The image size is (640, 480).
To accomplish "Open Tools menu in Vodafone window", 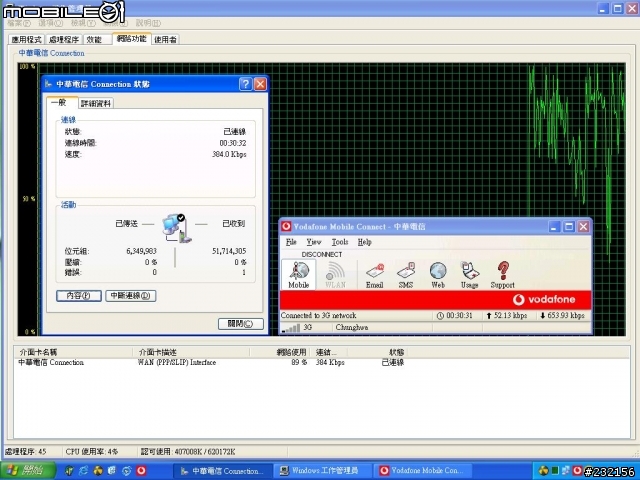I will (x=340, y=242).
